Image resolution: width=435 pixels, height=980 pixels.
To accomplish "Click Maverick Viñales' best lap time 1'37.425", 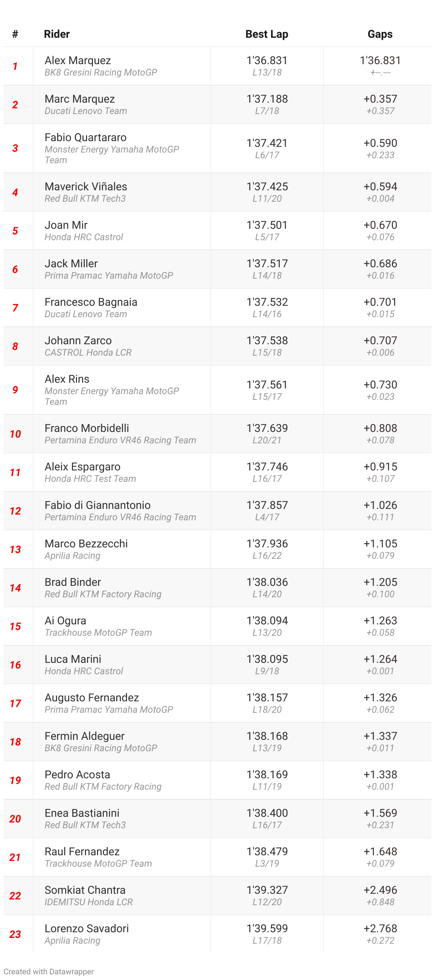I will point(267,186).
